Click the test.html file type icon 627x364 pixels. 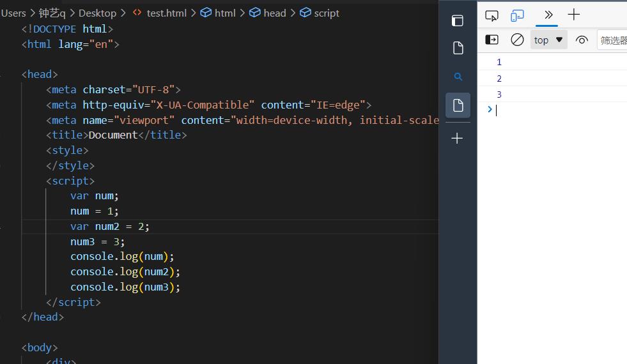[137, 12]
